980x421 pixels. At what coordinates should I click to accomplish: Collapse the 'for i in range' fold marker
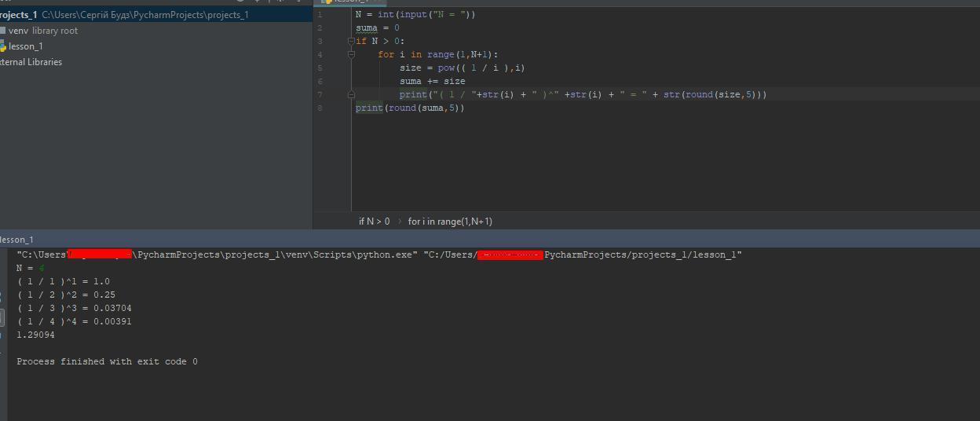351,54
